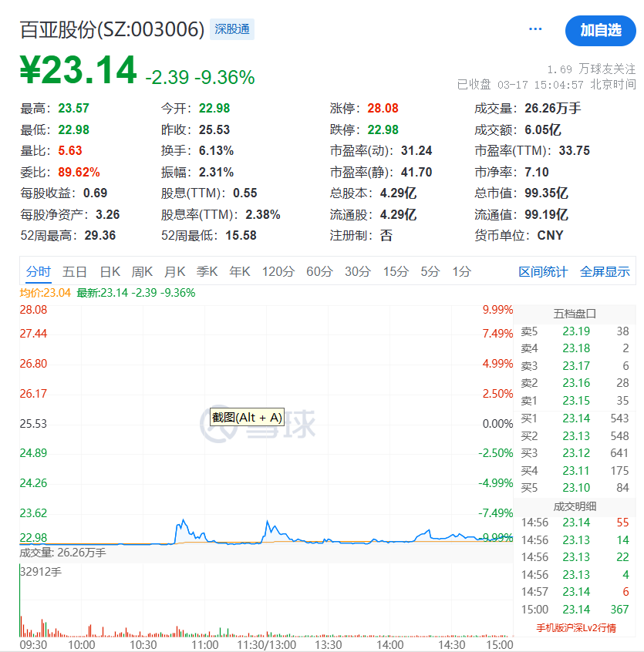Click the 五档盘口 panel header

(575, 314)
